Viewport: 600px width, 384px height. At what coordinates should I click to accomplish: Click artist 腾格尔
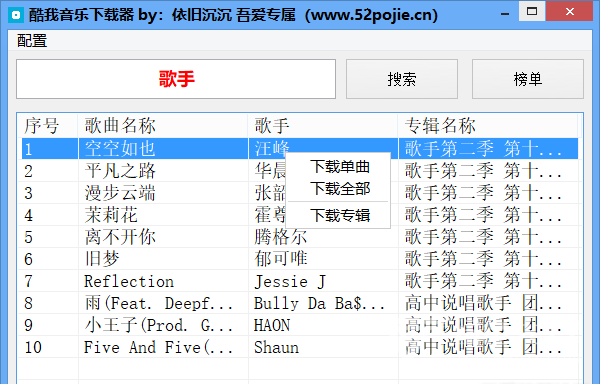pyautogui.click(x=280, y=237)
